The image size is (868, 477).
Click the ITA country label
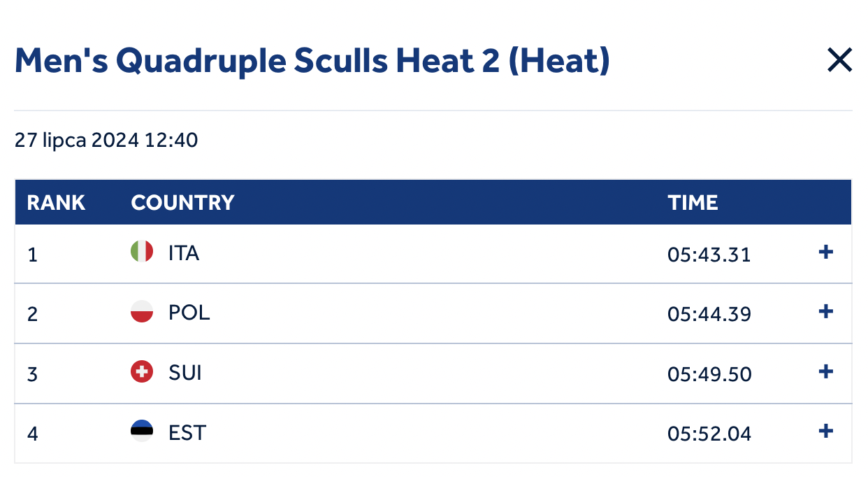tap(184, 252)
